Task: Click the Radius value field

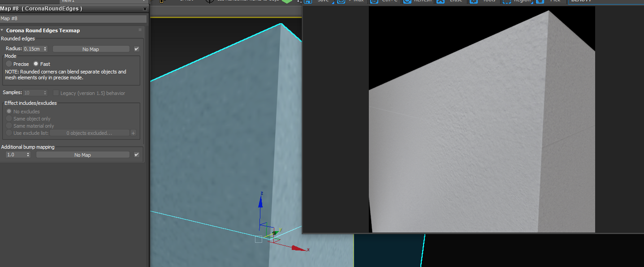Action: tap(33, 49)
